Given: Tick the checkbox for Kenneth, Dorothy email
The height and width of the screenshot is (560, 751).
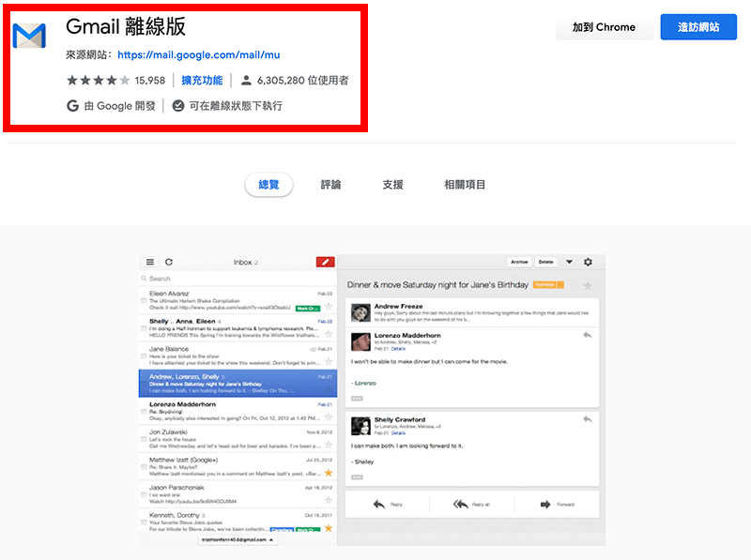Looking at the screenshot, I should (x=144, y=522).
